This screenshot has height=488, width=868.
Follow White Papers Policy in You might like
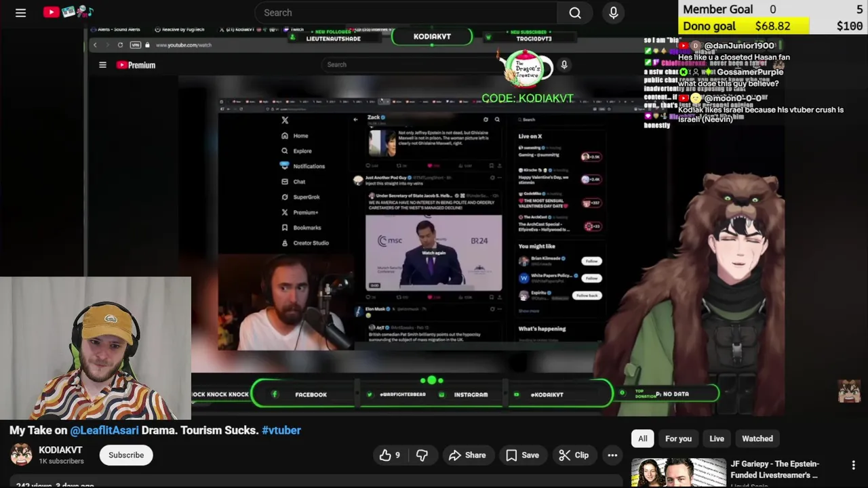(591, 278)
